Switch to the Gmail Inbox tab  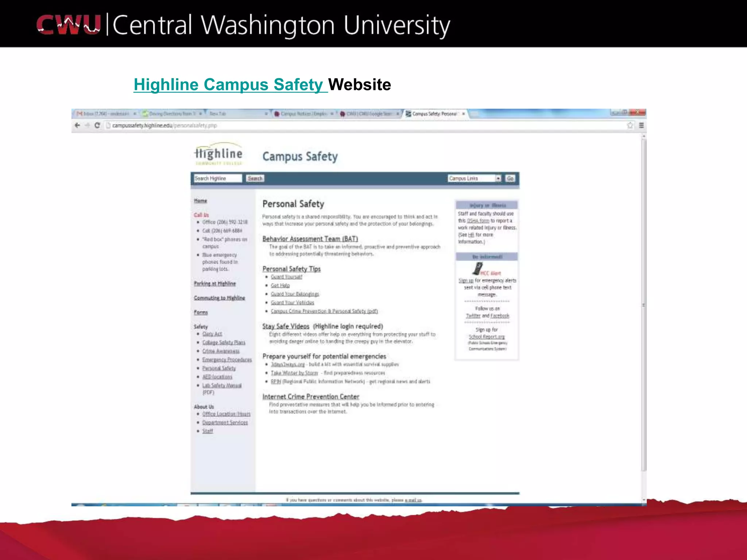[x=106, y=114]
